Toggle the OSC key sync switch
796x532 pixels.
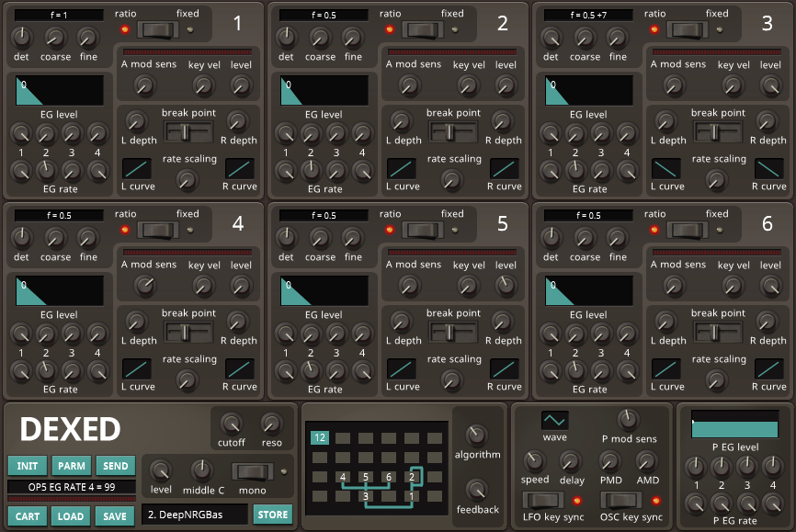[x=620, y=500]
